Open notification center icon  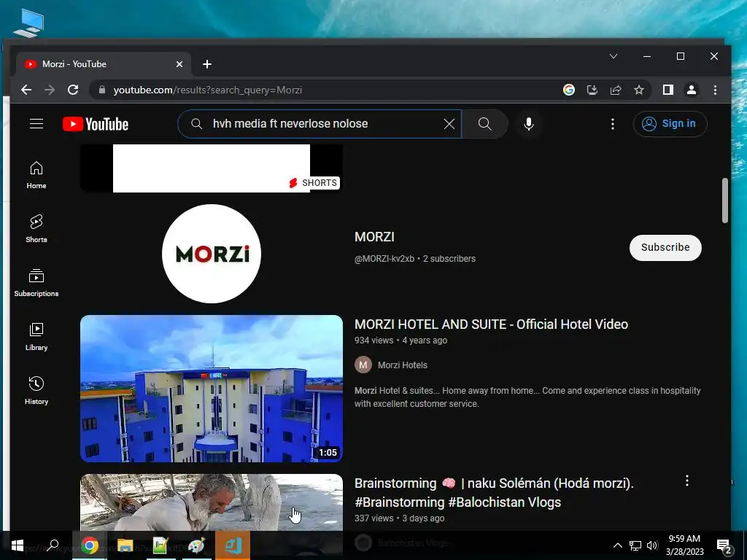click(724, 546)
